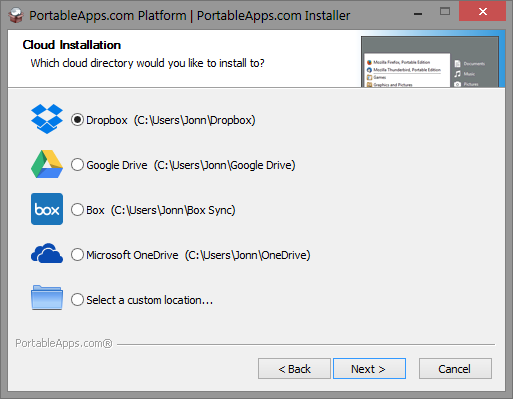Choose the Microsoft OneDrive radio button
This screenshot has width=513, height=399.
point(77,255)
